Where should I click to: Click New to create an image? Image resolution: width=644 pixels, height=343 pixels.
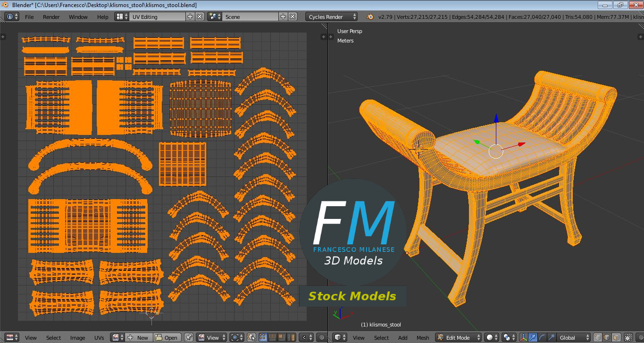coord(139,337)
